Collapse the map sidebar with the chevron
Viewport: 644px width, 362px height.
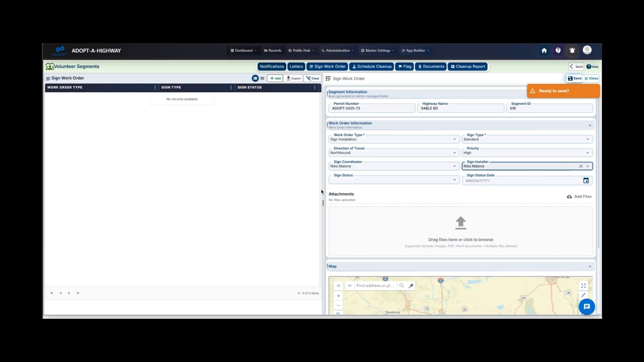point(338,286)
